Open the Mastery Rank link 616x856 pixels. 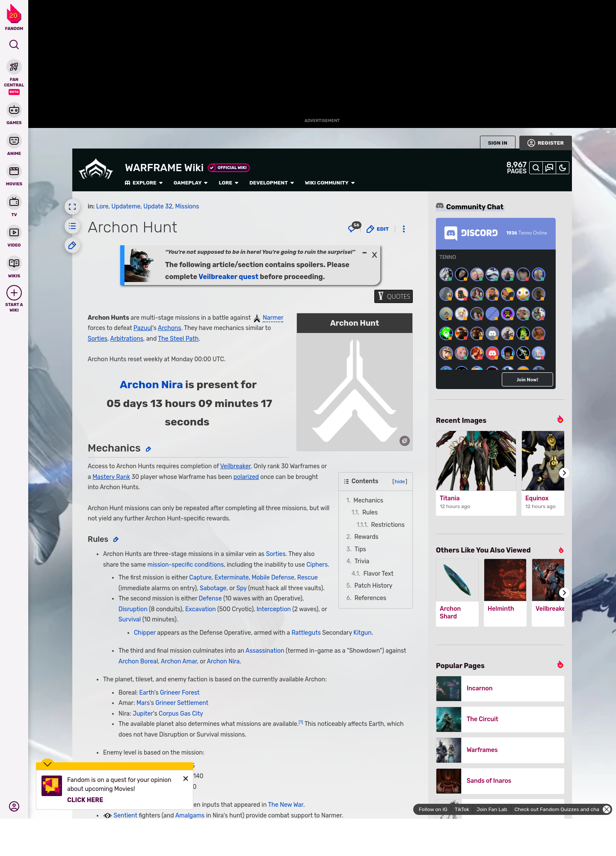pos(111,477)
